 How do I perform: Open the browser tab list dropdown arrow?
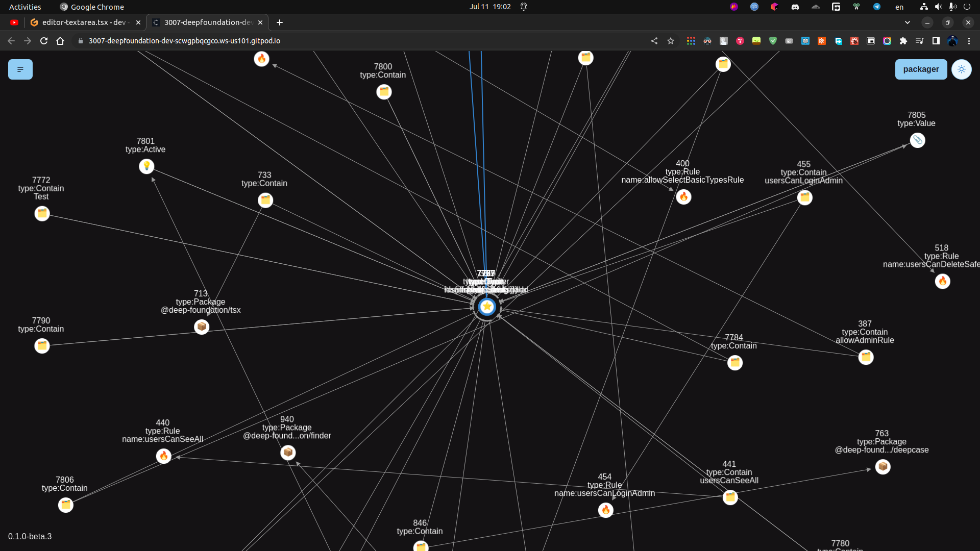pos(908,22)
